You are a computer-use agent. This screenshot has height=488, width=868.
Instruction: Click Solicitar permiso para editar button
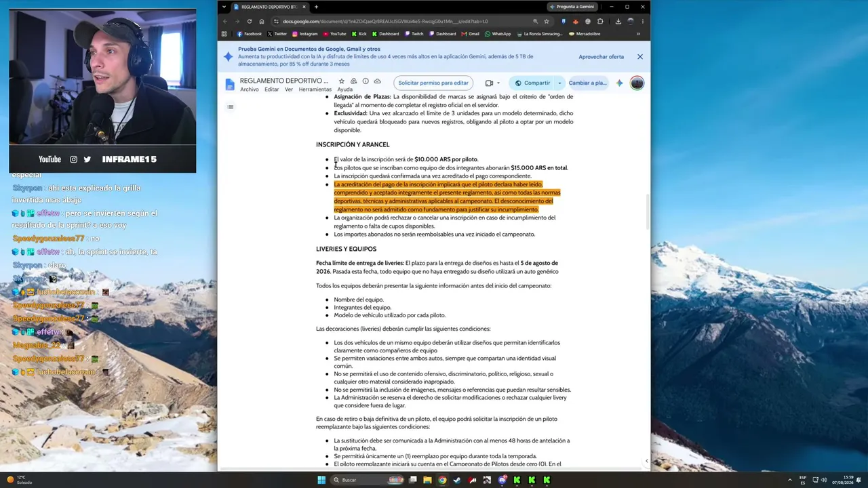tap(433, 83)
